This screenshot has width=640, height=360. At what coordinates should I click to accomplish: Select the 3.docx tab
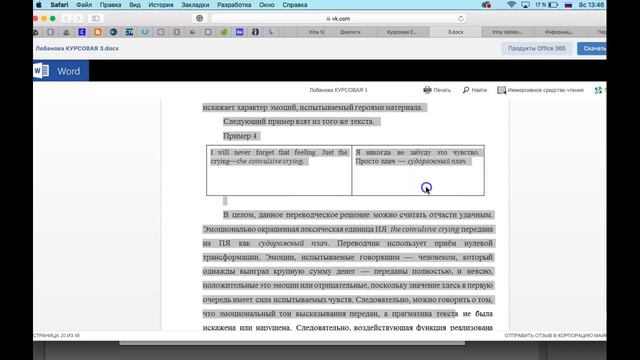tap(456, 32)
